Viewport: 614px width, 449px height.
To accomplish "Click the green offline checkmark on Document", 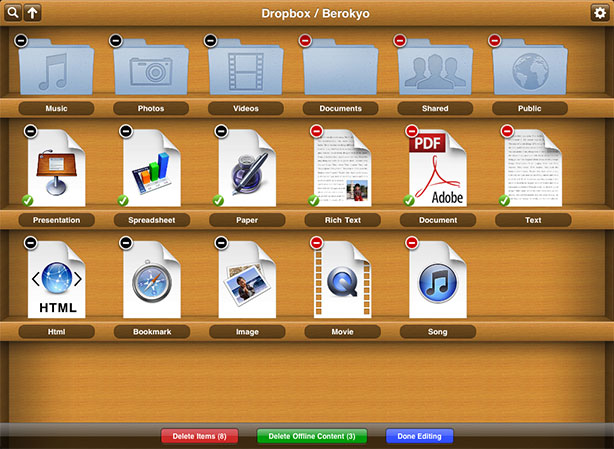I will (x=409, y=200).
